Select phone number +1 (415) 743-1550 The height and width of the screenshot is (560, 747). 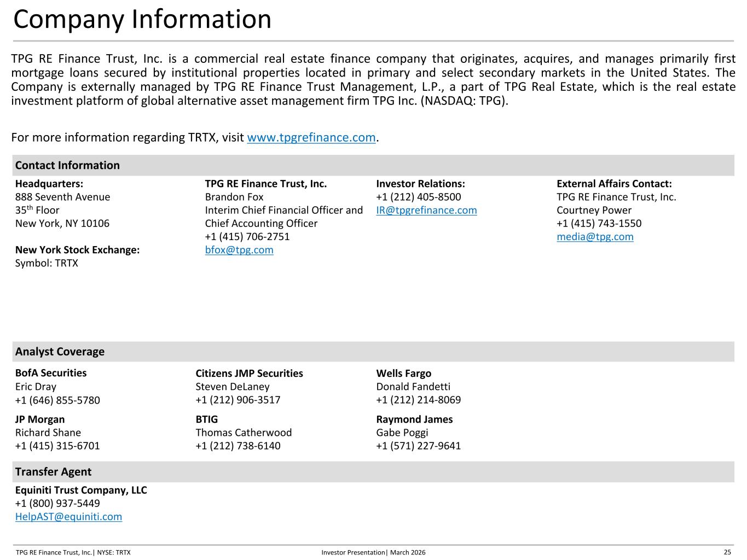[x=599, y=223]
